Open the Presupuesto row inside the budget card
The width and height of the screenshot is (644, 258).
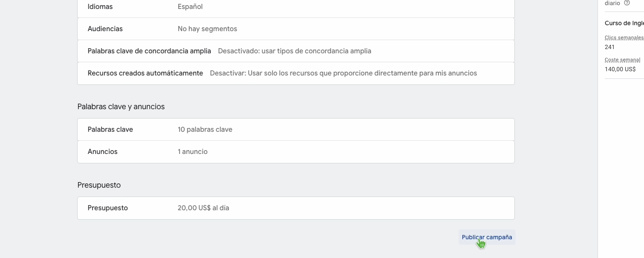pos(296,208)
